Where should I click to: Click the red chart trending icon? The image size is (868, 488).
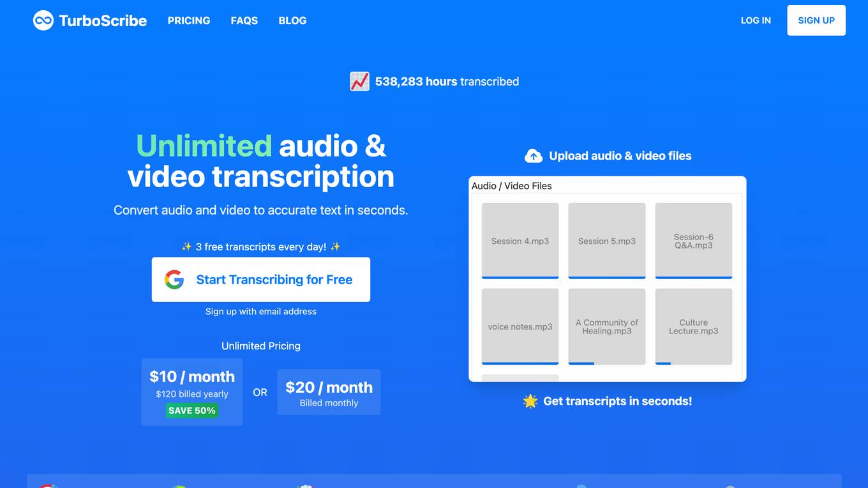click(359, 82)
